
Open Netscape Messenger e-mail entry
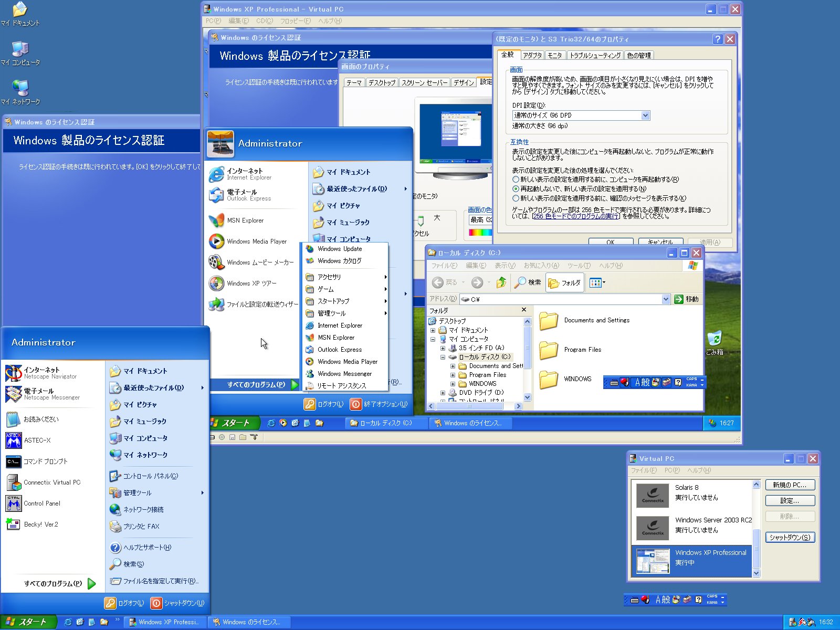52,394
